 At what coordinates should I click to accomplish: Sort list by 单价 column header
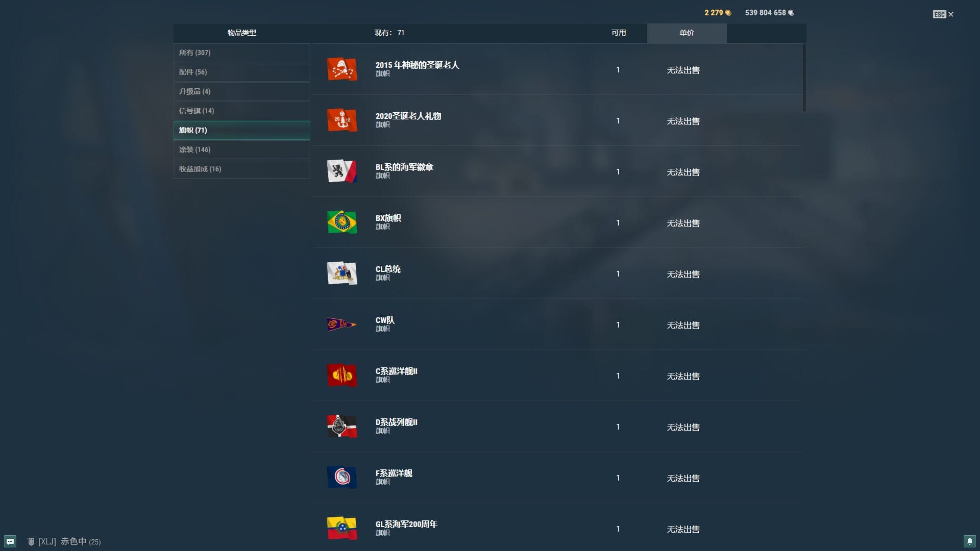(x=687, y=33)
